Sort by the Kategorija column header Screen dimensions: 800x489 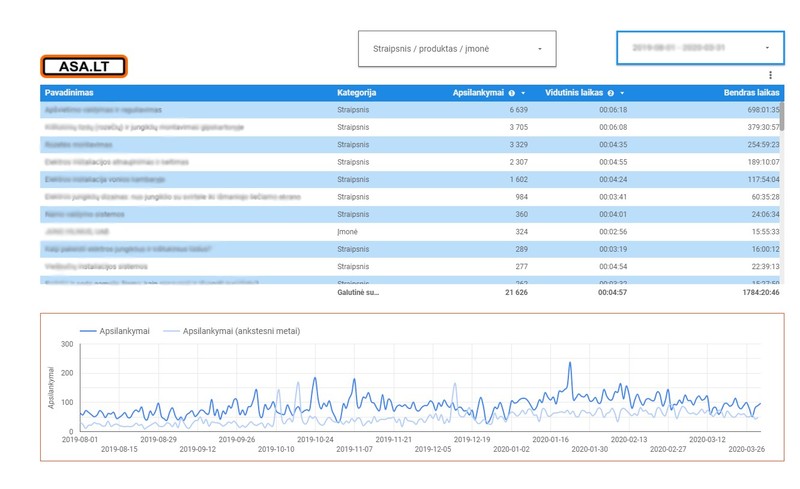pos(357,92)
